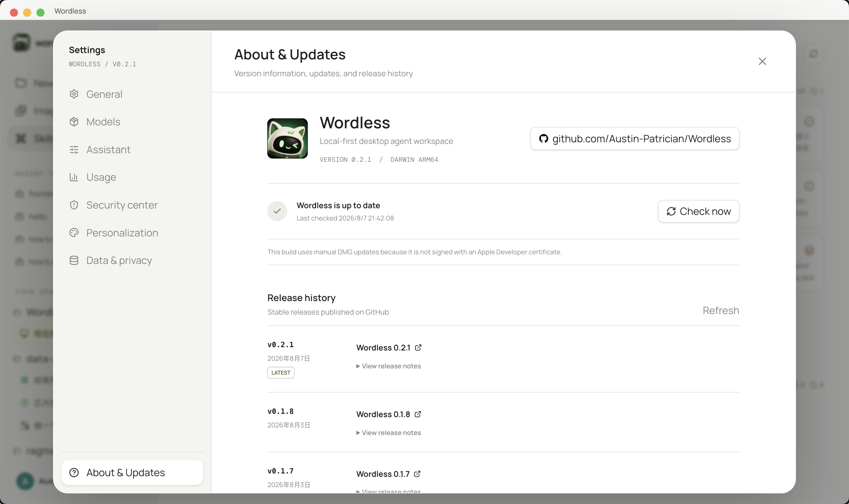Select Personalization in the settings sidebar
The height and width of the screenshot is (504, 849).
point(132,233)
